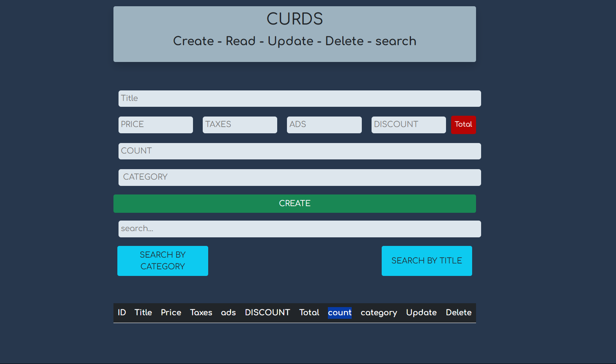This screenshot has height=364, width=616.
Task: Click the CATEGORY input field
Action: (299, 177)
